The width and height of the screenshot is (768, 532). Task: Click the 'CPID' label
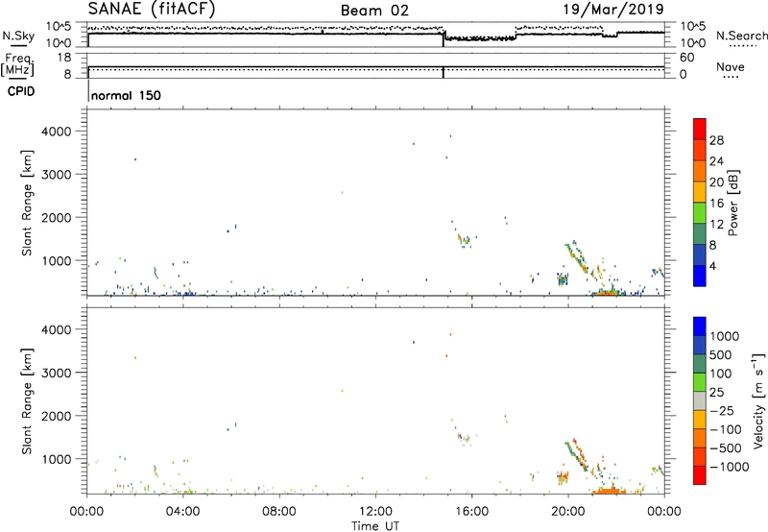[x=21, y=91]
